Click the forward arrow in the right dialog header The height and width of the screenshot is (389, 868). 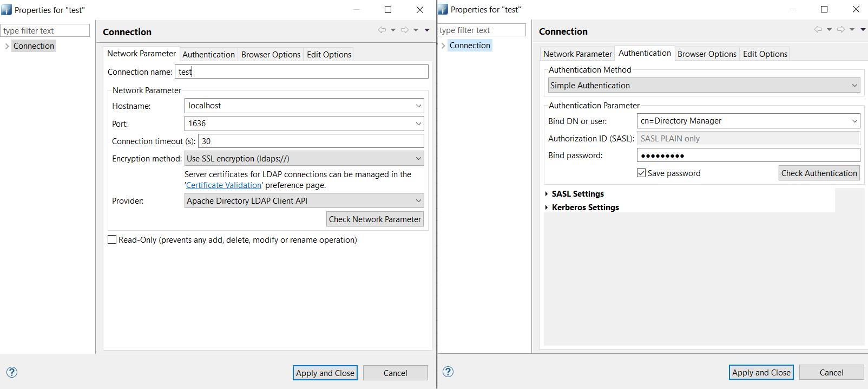point(841,30)
